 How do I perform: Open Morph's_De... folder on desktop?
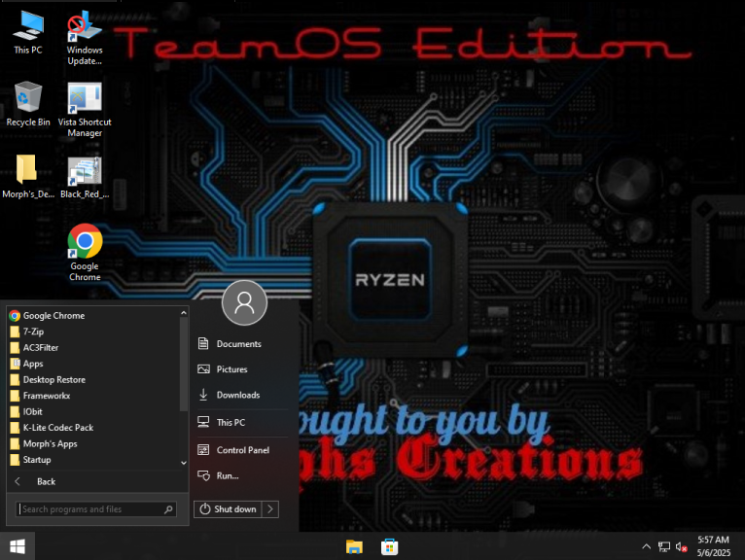pos(28,176)
